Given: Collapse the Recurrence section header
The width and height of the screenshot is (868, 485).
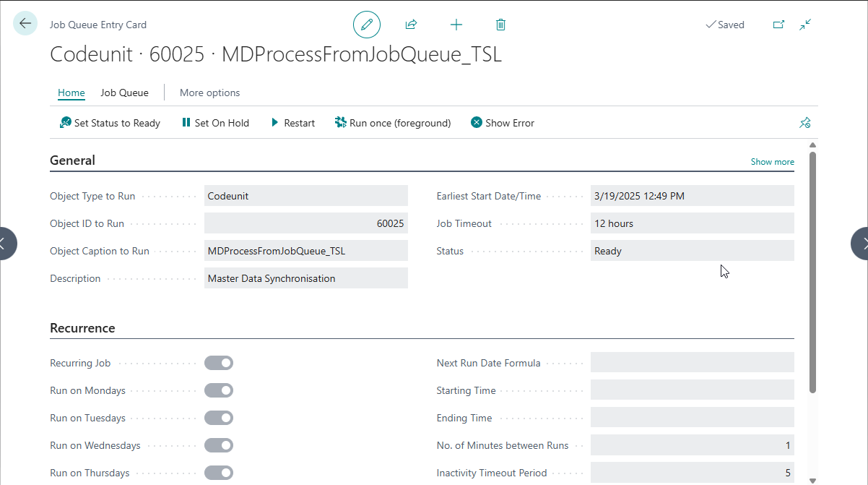Looking at the screenshot, I should point(82,328).
